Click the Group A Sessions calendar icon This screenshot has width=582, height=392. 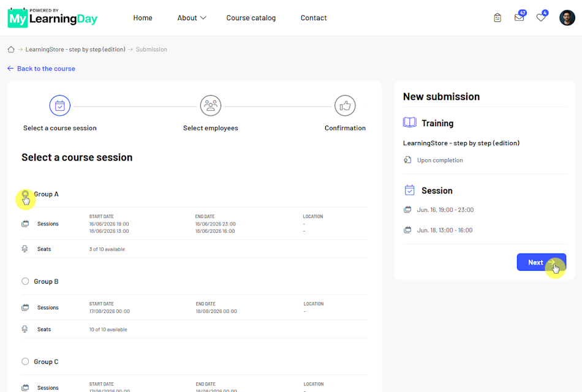(25, 224)
